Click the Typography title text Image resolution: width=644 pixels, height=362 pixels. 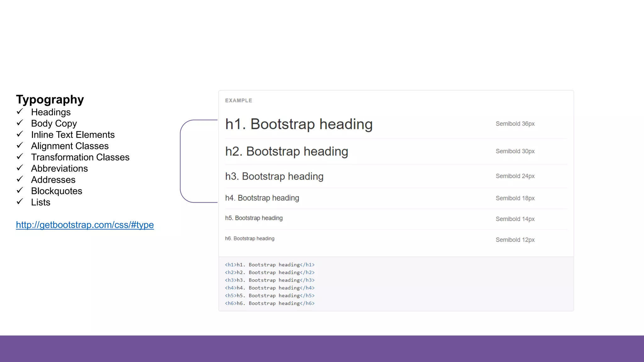[50, 100]
